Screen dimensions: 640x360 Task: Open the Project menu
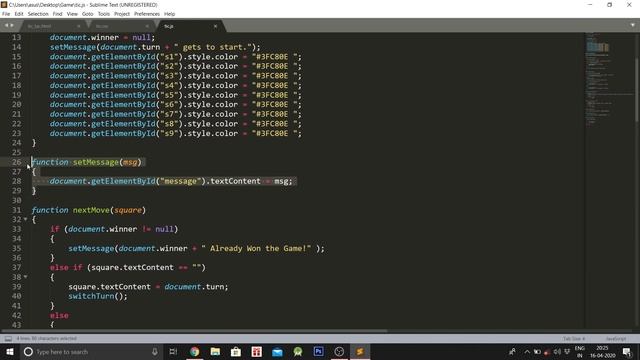[x=122, y=14]
